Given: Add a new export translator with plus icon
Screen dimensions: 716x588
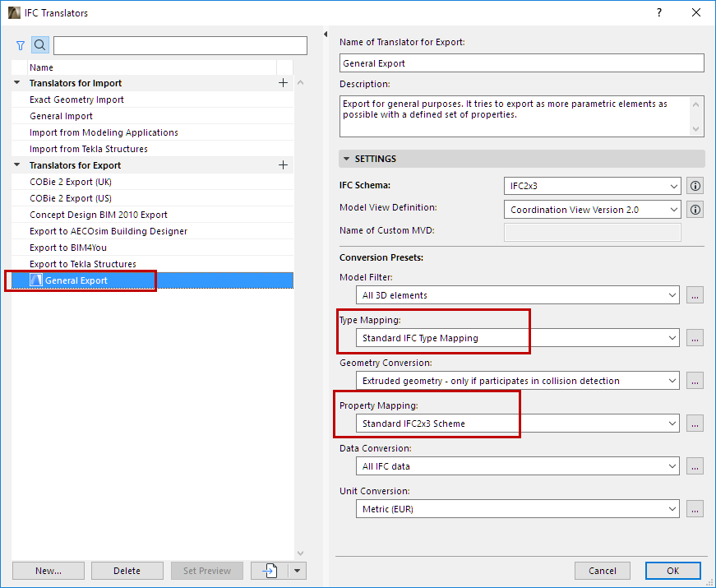Looking at the screenshot, I should [x=284, y=165].
